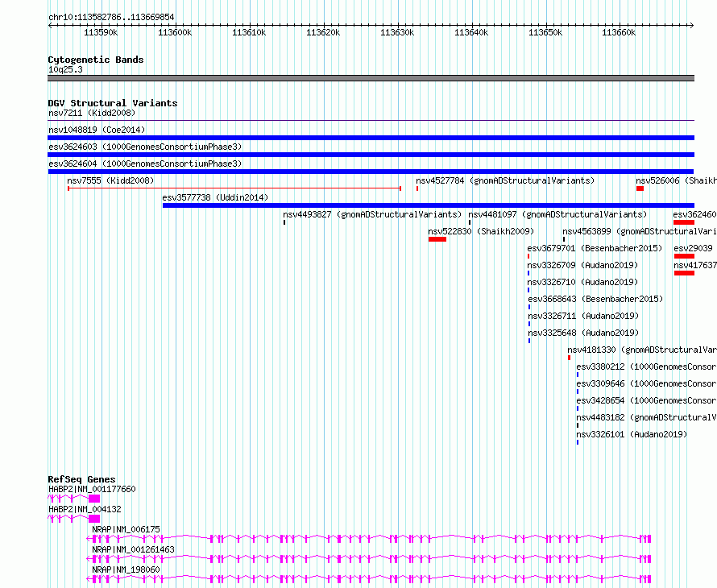Open variant esv3668643 (Besenbacher2015) label
717x588 pixels.
click(595, 299)
